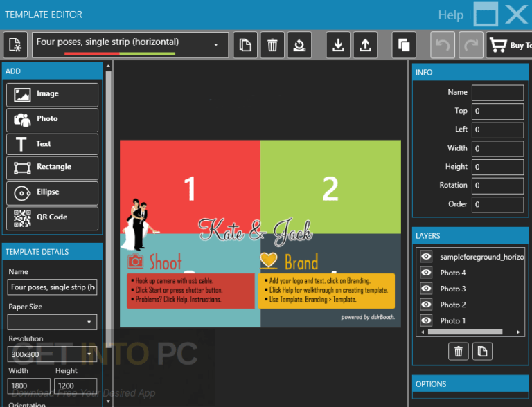Toggle visibility of sampleforeground_horizo layer
Viewport: 532px width, 407px height.
tap(426, 256)
